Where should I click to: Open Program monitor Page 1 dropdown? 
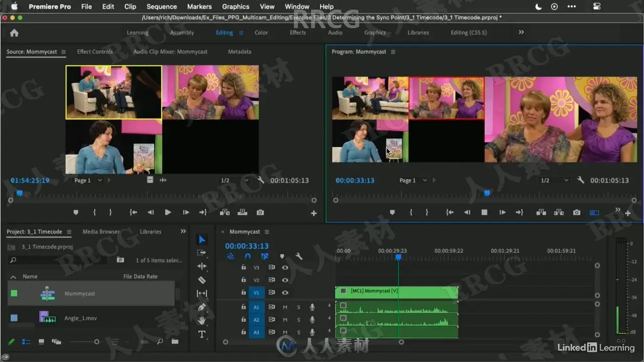coord(414,180)
